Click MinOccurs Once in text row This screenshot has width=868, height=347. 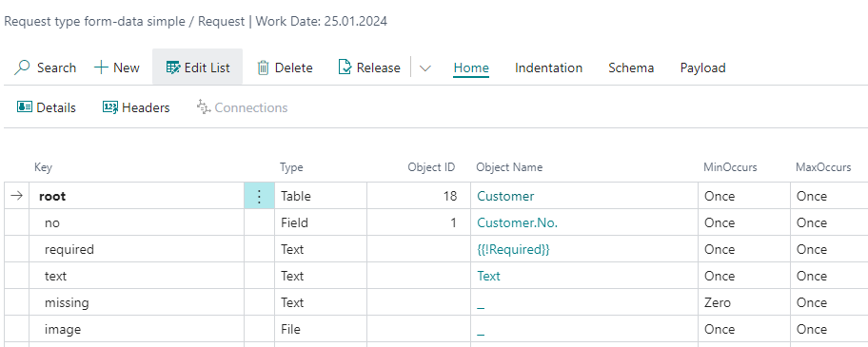pyautogui.click(x=744, y=276)
